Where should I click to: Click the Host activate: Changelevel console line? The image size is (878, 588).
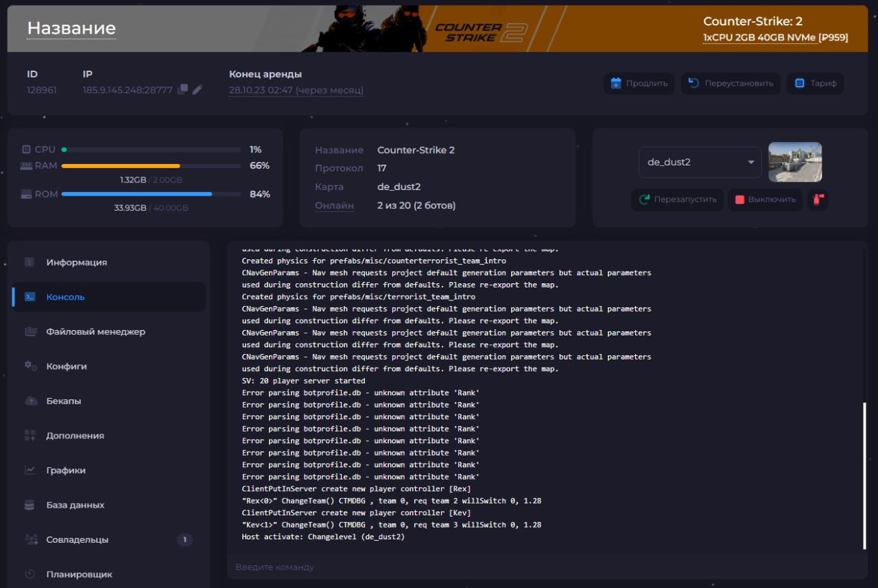323,537
